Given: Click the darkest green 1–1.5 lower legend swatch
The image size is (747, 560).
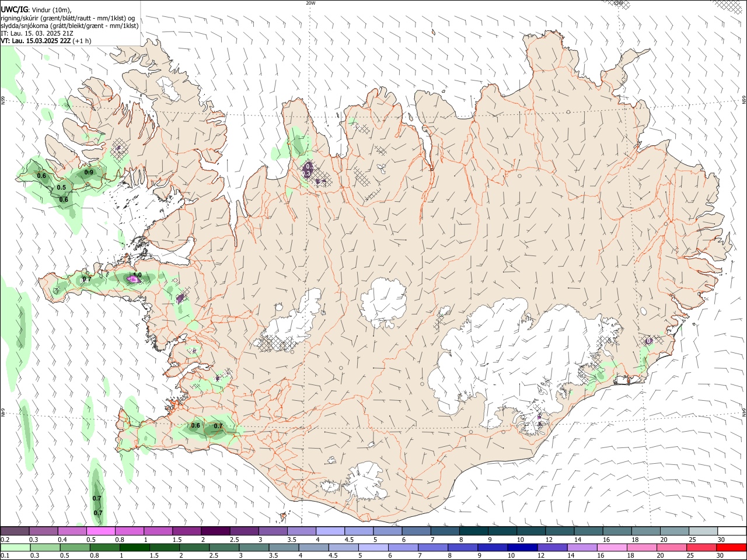Looking at the screenshot, I should click(134, 547).
